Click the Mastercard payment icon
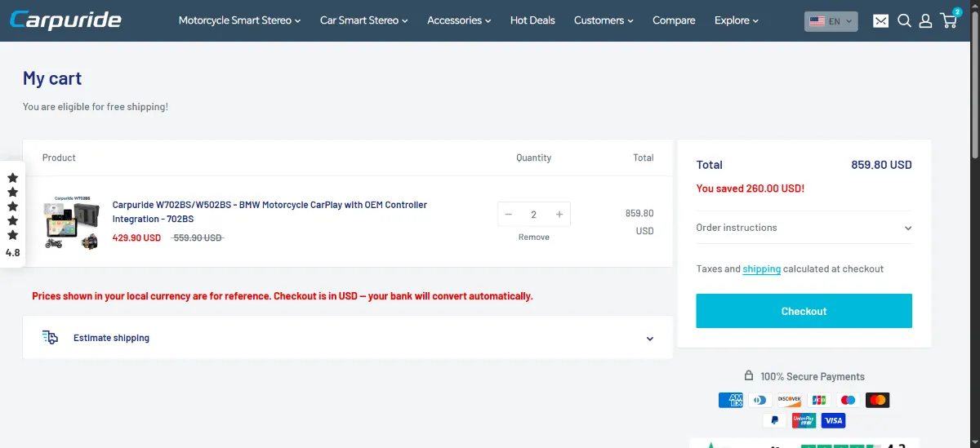This screenshot has width=980, height=448. 877,400
